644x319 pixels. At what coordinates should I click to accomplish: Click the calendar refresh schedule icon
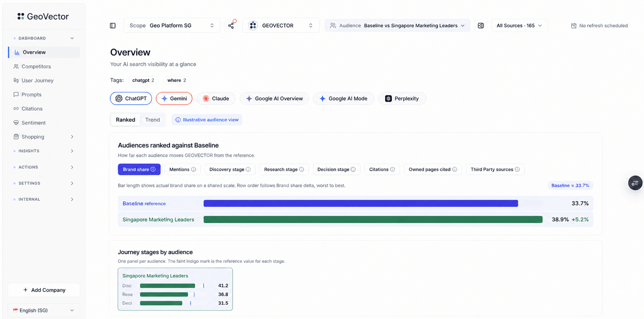573,26
